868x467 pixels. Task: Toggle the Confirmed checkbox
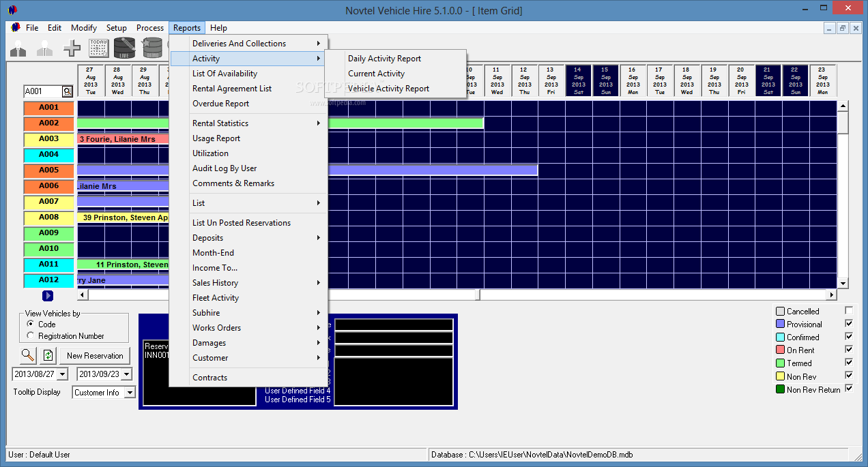coord(849,337)
